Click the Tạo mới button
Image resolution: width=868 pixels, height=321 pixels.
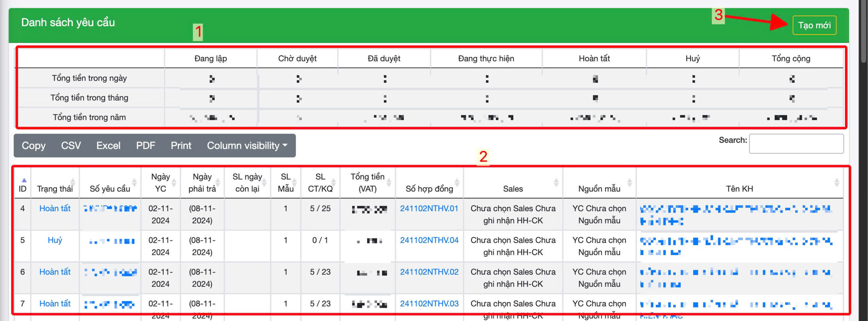(x=814, y=25)
